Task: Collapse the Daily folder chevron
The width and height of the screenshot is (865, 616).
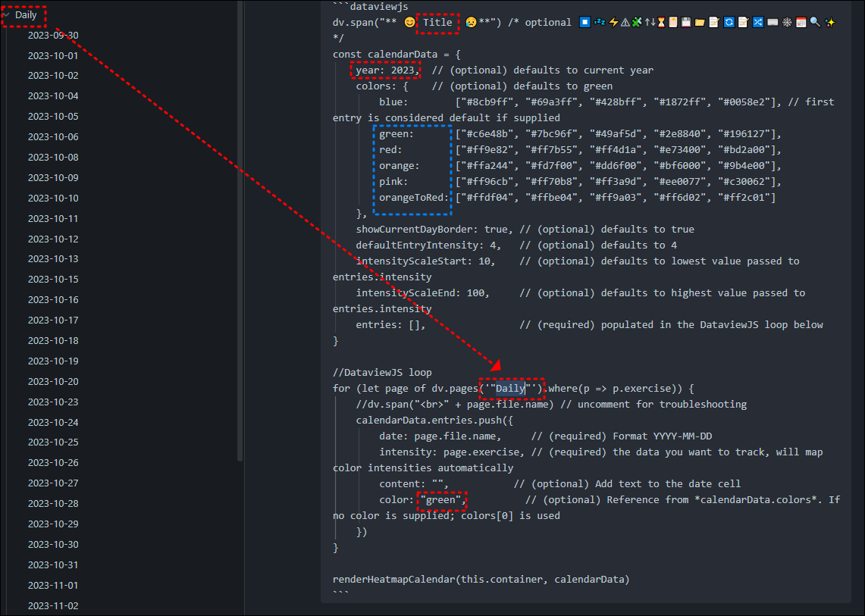Action: pyautogui.click(x=7, y=15)
